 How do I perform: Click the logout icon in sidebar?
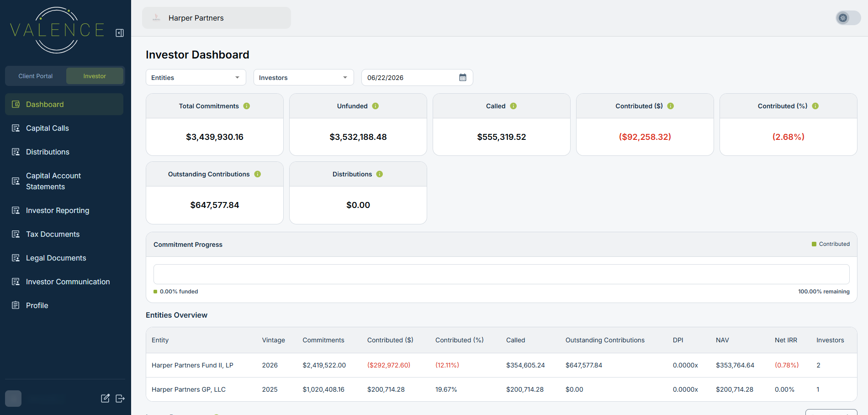pyautogui.click(x=120, y=399)
